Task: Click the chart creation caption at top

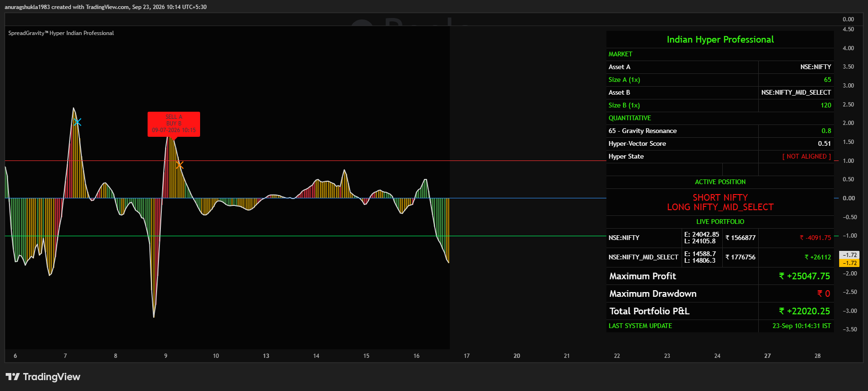Action: pos(105,7)
